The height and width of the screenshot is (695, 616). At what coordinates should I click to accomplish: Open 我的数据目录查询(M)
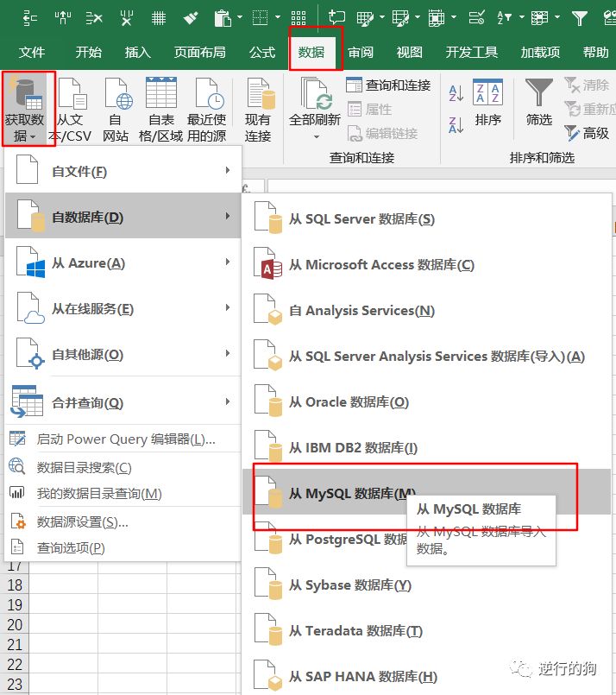[x=123, y=493]
